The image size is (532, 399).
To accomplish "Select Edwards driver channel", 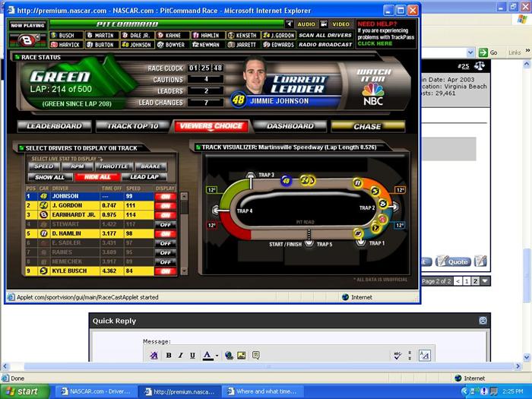I will click(279, 44).
